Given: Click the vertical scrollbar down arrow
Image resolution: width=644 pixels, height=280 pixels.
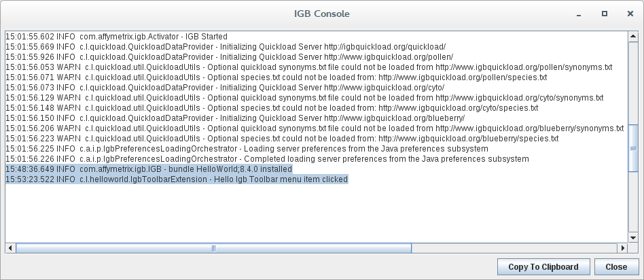Looking at the screenshot, I should coord(633,238).
